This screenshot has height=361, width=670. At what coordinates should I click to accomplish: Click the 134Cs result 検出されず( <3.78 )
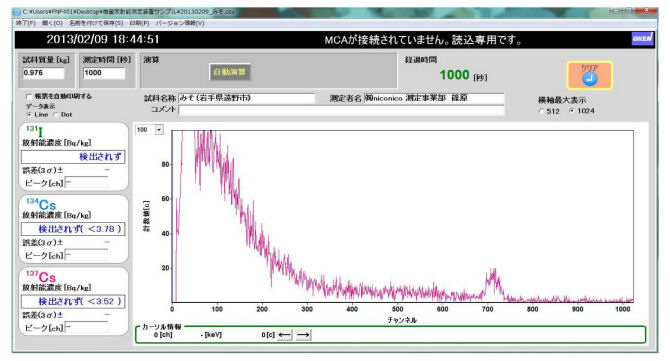tap(73, 229)
